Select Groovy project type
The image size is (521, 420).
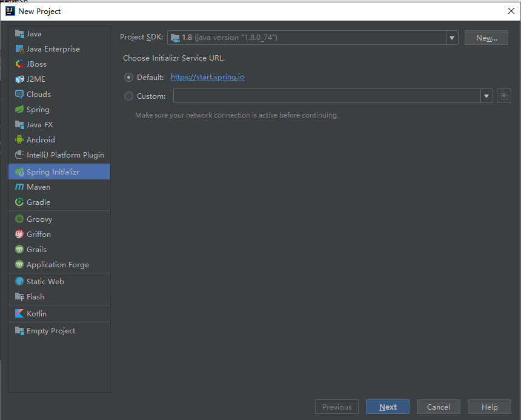pos(59,219)
